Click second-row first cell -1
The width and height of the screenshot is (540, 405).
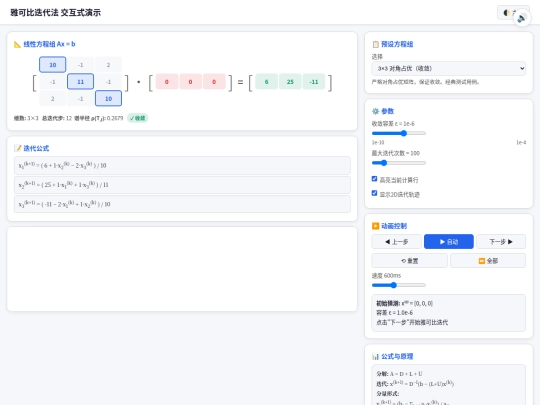[x=53, y=82]
